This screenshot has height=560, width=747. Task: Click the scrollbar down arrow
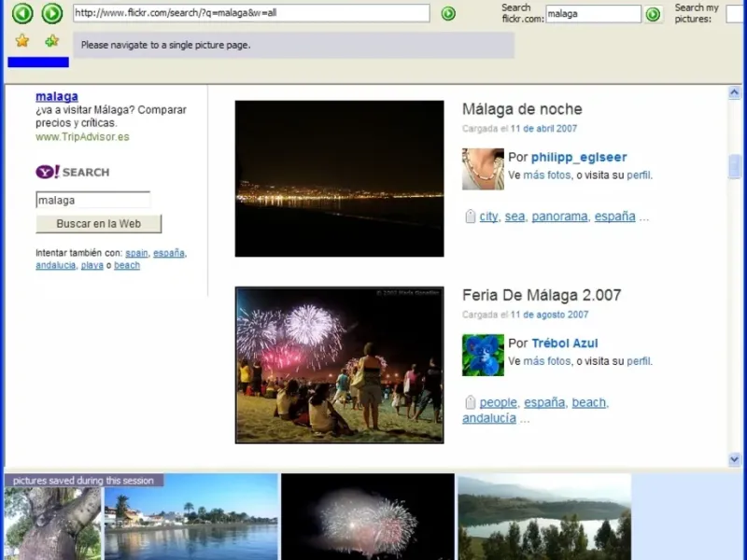pyautogui.click(x=734, y=459)
